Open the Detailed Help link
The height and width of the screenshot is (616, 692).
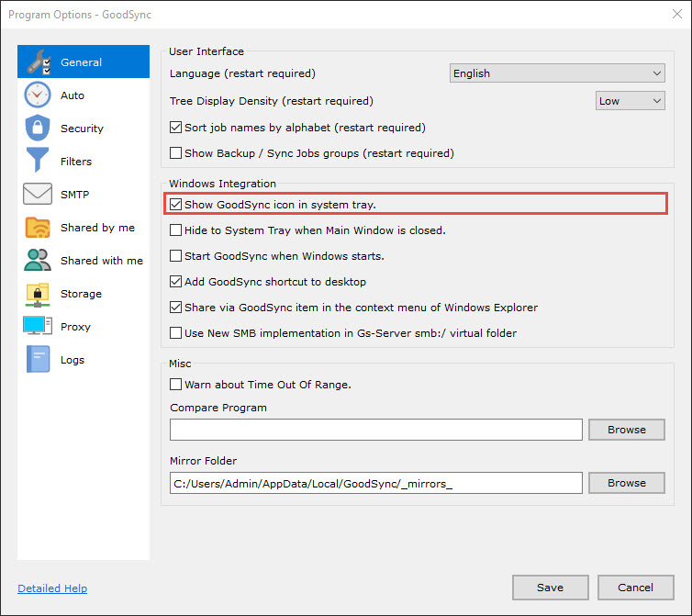(52, 588)
